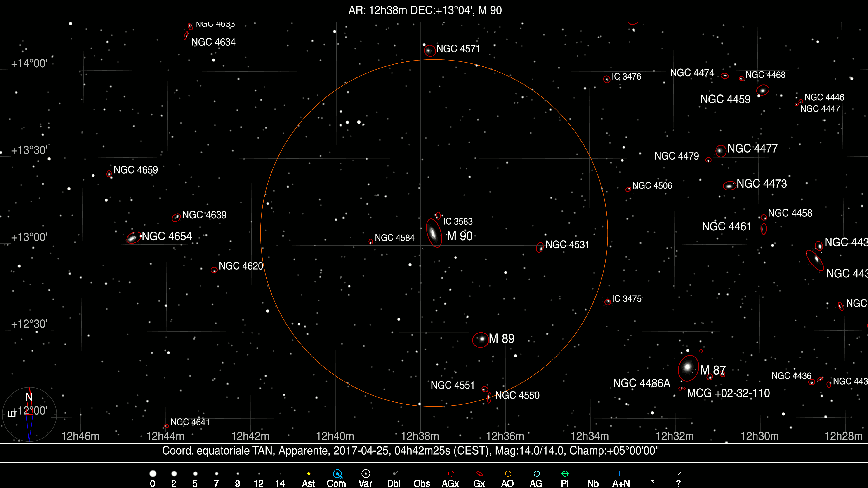Select the M 90 galaxy marker
The height and width of the screenshot is (488, 868).
tap(434, 233)
